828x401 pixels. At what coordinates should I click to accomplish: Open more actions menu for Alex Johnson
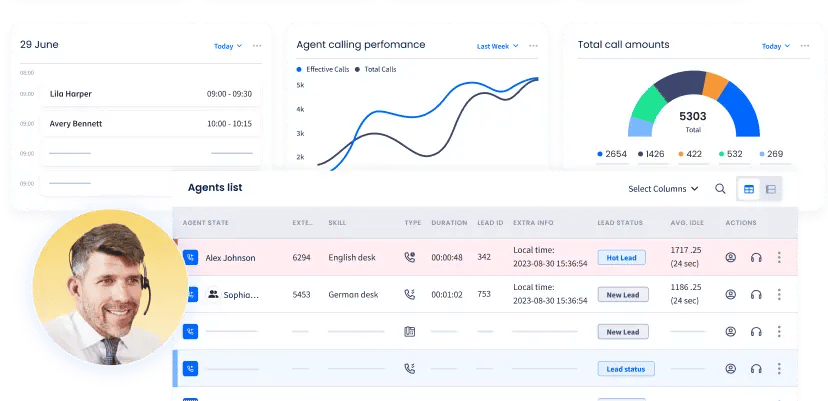click(x=779, y=257)
